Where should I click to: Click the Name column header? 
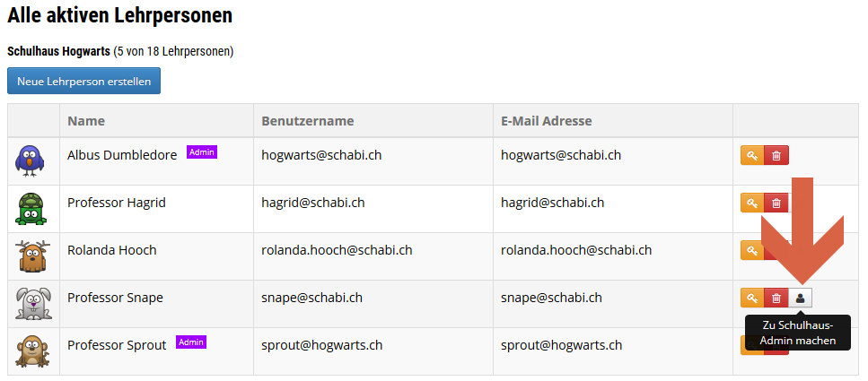[86, 120]
